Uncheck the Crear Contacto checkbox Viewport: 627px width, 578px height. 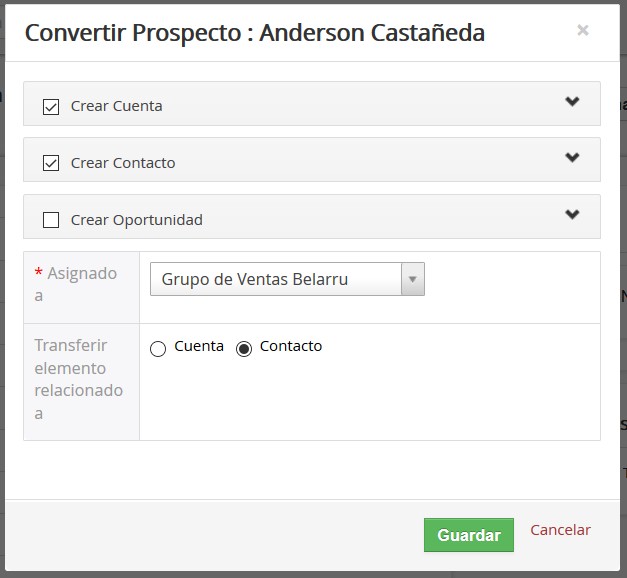[x=51, y=163]
